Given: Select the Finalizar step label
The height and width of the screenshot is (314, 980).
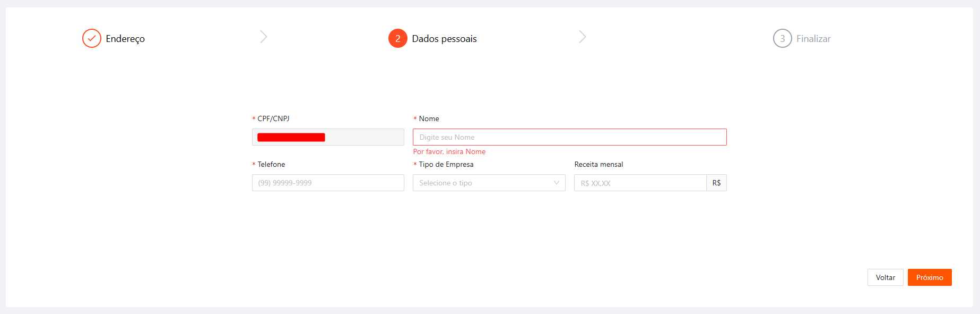Looking at the screenshot, I should [x=813, y=38].
